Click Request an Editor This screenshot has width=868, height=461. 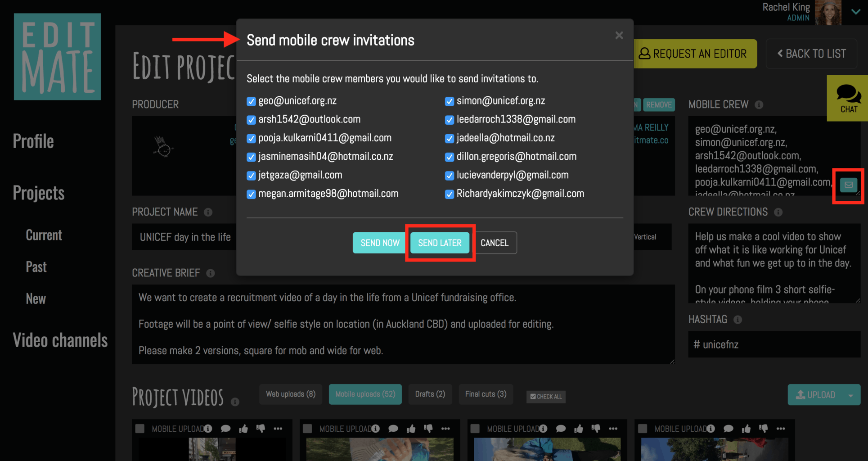695,54
